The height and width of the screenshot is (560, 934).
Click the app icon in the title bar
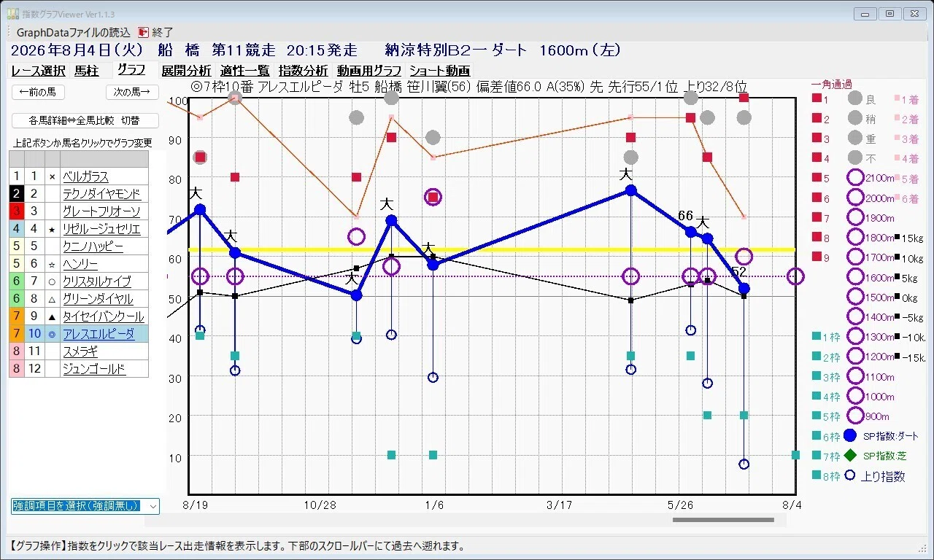13,14
